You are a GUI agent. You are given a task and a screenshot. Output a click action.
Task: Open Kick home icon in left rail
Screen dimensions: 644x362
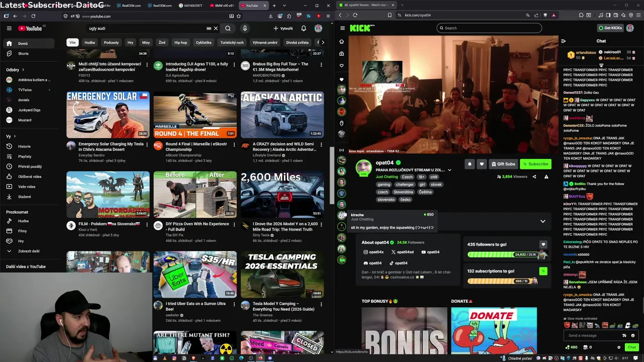point(342,42)
